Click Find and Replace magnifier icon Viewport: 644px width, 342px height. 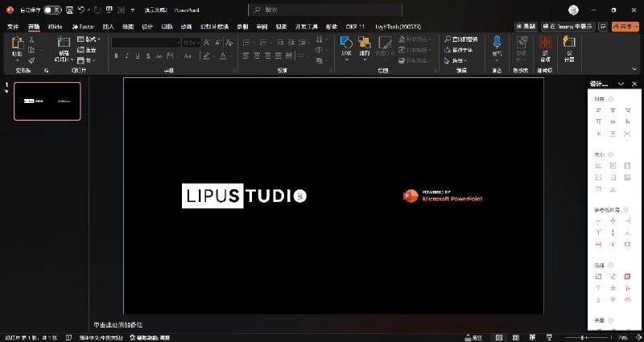(x=448, y=39)
